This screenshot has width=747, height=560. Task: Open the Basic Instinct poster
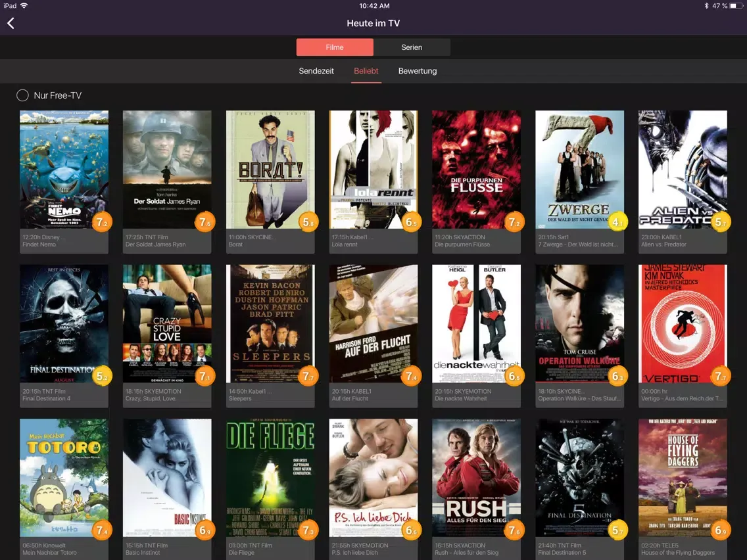167,478
